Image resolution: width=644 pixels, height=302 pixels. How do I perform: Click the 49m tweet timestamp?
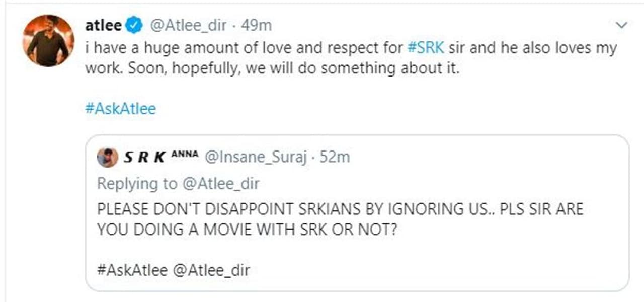(257, 26)
